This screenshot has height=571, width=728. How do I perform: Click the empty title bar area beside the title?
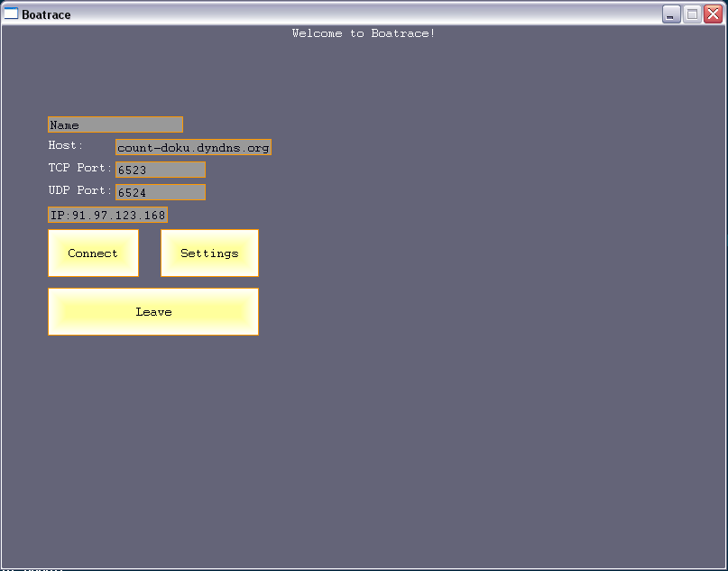361,14
